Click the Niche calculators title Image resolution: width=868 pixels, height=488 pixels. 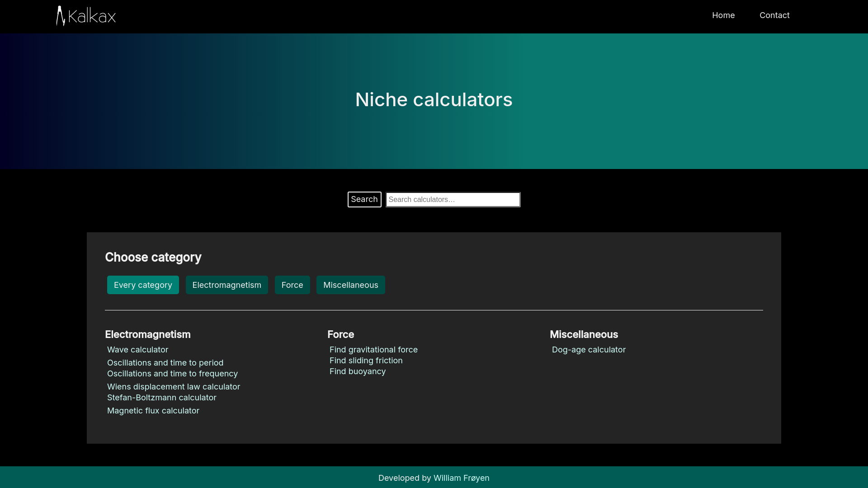(434, 99)
